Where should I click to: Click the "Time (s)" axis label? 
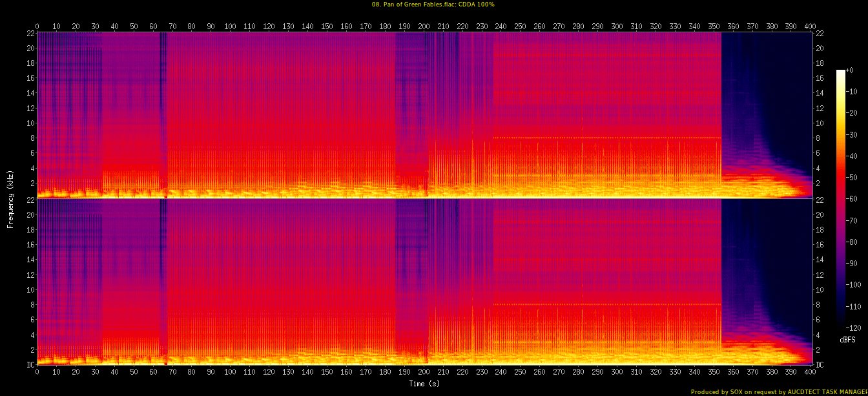[x=425, y=384]
